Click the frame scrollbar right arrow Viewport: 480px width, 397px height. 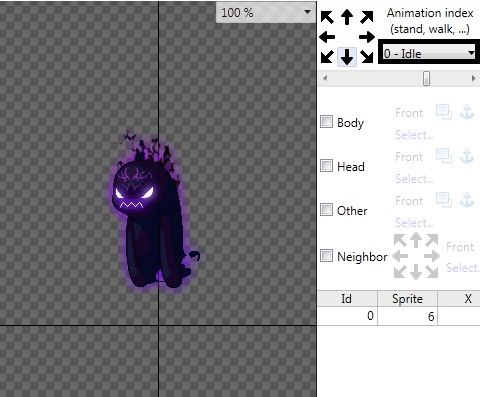pyautogui.click(x=473, y=79)
